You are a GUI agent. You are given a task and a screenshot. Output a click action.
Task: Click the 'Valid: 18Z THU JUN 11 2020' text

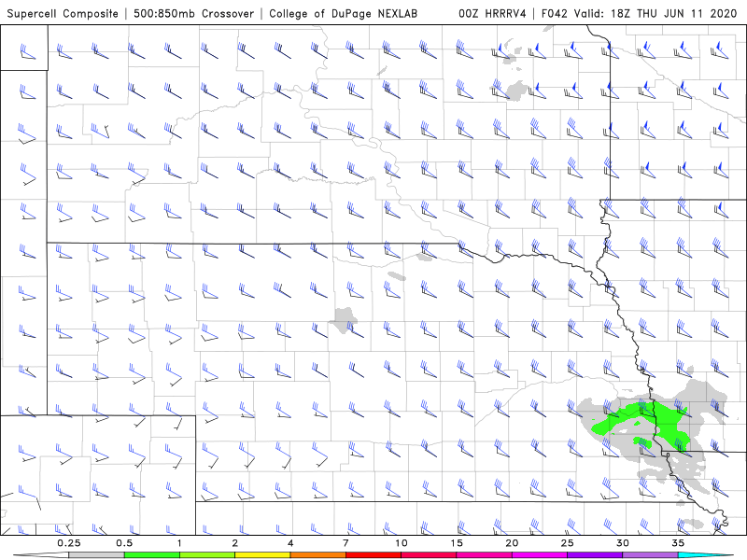[x=655, y=14]
